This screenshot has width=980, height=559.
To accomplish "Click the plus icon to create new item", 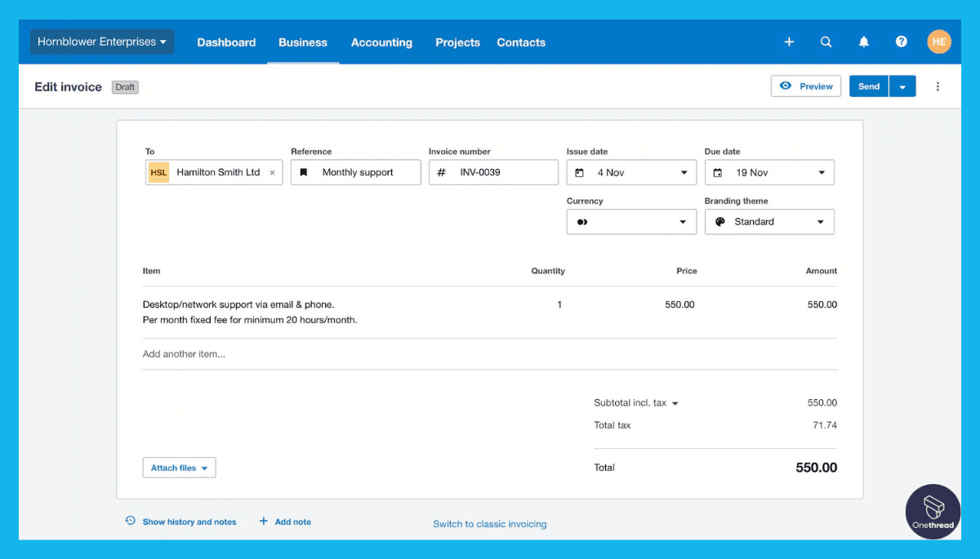I will [789, 42].
